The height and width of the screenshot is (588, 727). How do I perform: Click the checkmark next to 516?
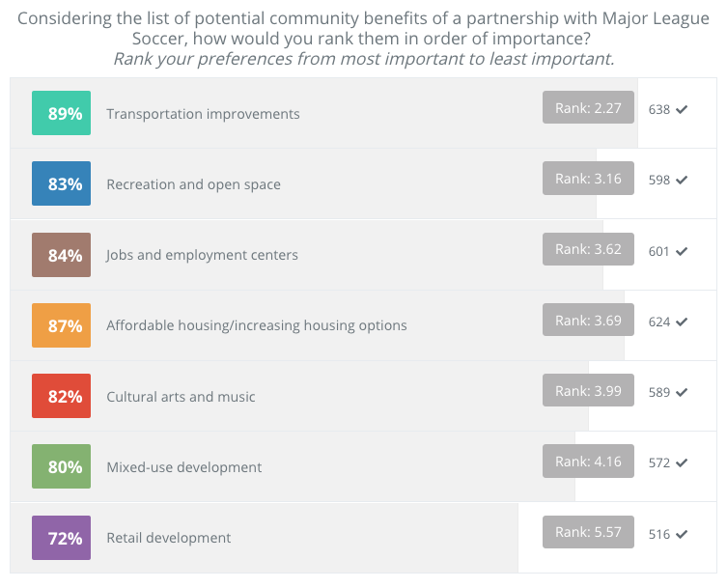(682, 534)
